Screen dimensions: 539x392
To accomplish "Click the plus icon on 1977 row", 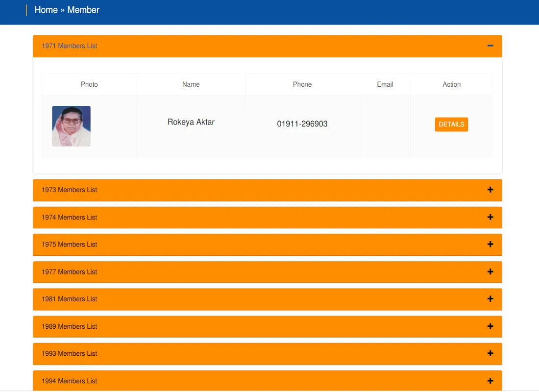I will 490,271.
